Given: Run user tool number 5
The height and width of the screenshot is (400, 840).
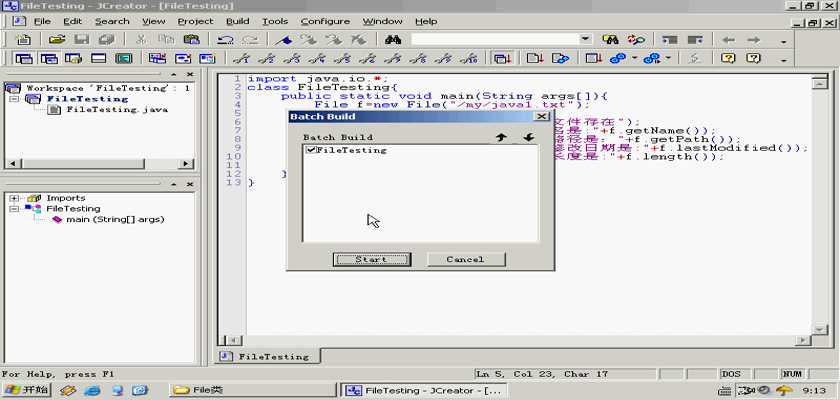Looking at the screenshot, I should [342, 58].
